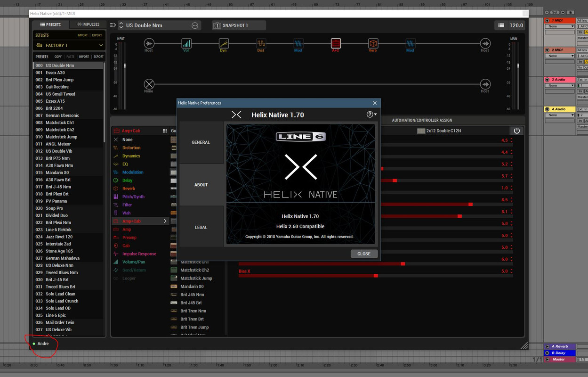The image size is (588, 377).
Task: Unfold the Master track
Action: coord(548,359)
